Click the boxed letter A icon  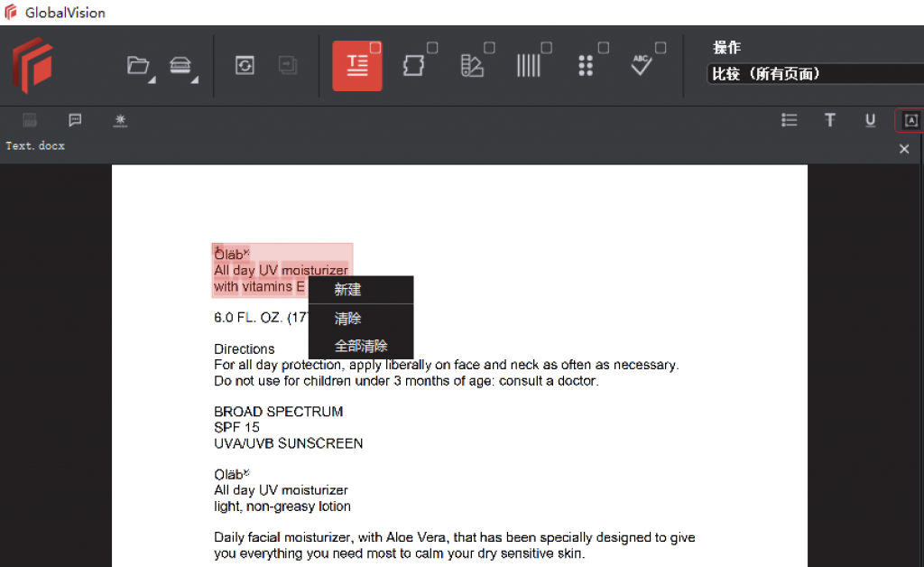(x=910, y=120)
